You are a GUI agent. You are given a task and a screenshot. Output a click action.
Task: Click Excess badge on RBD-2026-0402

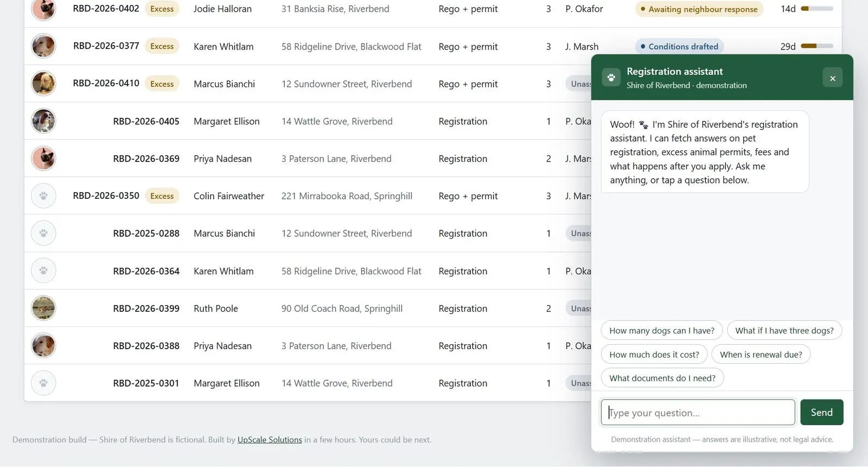pos(162,9)
